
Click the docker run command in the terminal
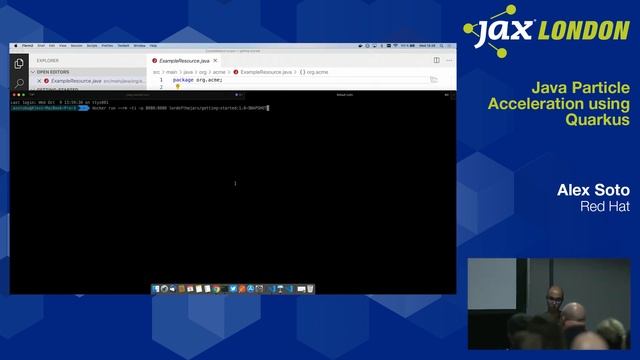[x=179, y=108]
